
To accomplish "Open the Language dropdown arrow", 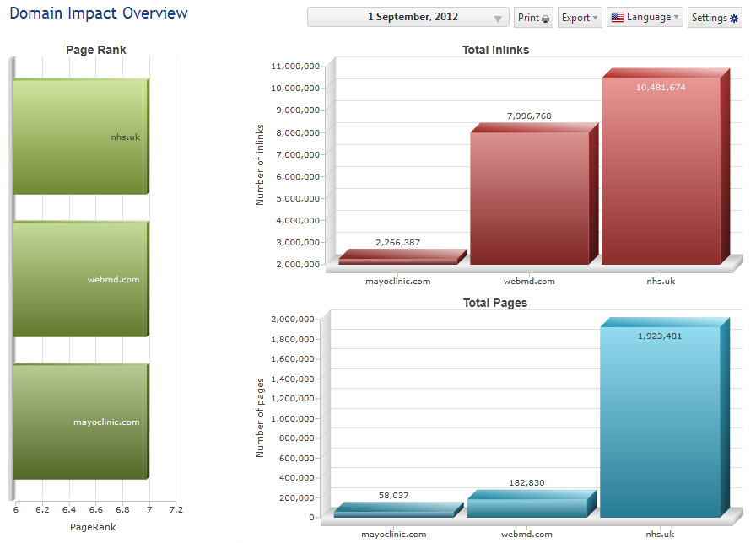I will coord(676,18).
